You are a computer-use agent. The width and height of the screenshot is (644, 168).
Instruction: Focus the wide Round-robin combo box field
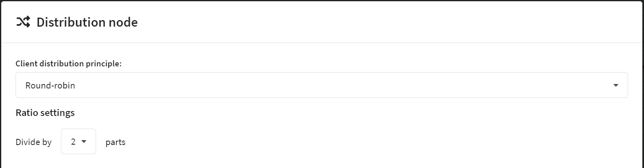point(321,85)
